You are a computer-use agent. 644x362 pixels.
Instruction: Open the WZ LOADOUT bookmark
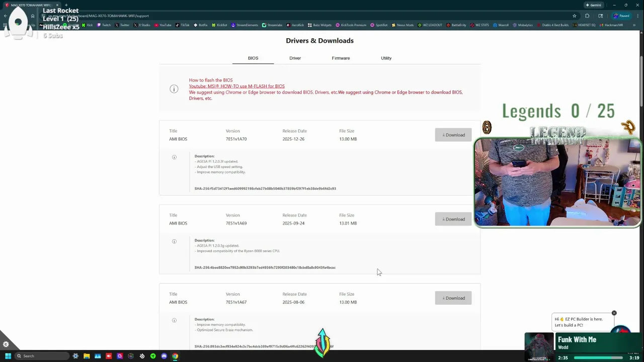[x=430, y=25]
